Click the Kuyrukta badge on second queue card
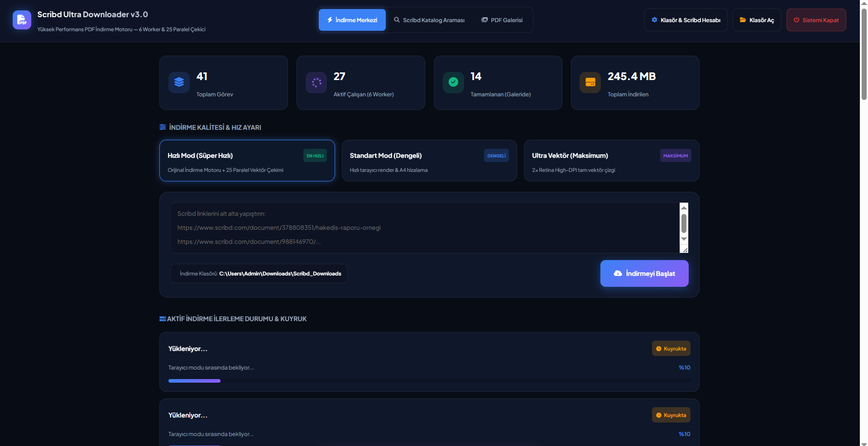 [671, 415]
